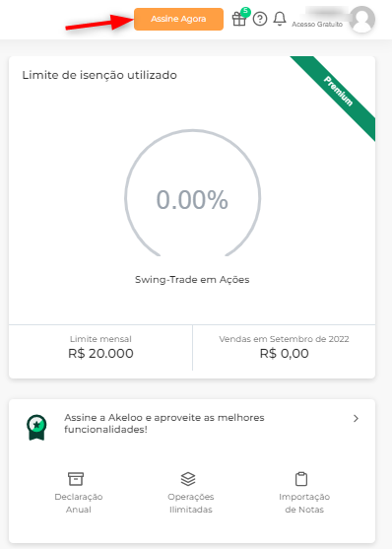The width and height of the screenshot is (392, 549).
Task: Click the Limite de isenção utilizado heading
Action: pyautogui.click(x=99, y=75)
